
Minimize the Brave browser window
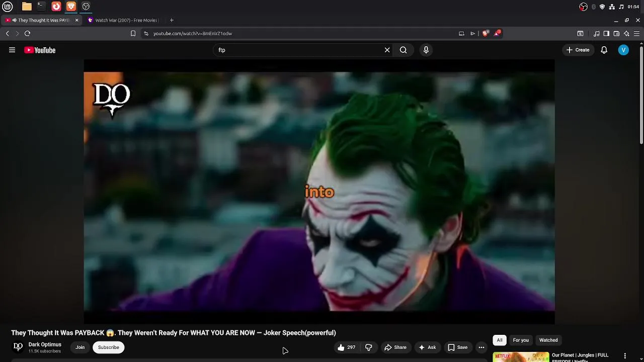click(616, 20)
